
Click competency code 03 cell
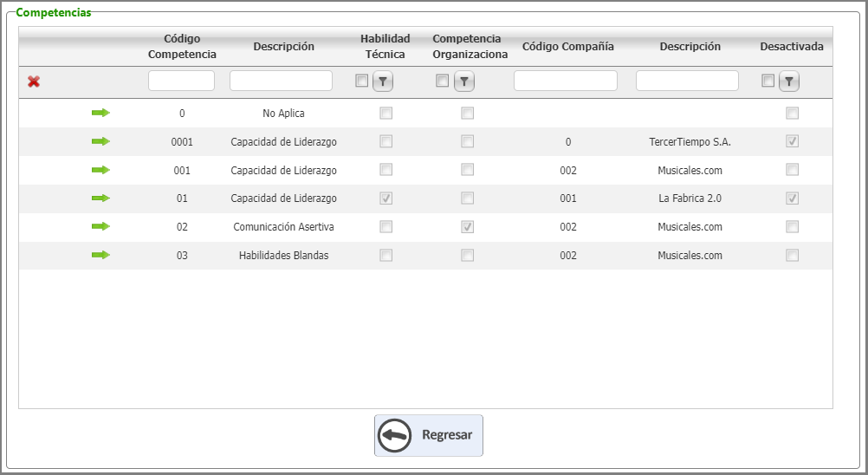click(x=182, y=255)
